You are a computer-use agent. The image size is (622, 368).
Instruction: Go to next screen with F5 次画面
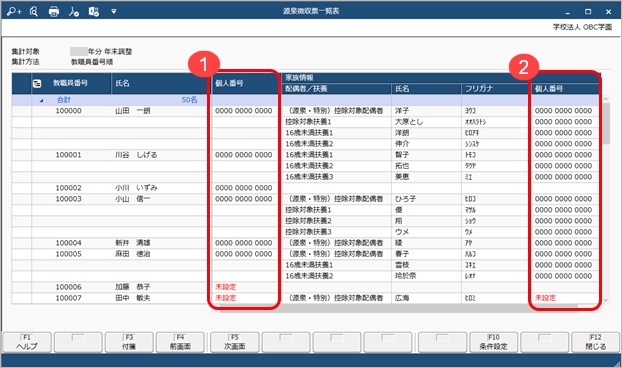(234, 342)
